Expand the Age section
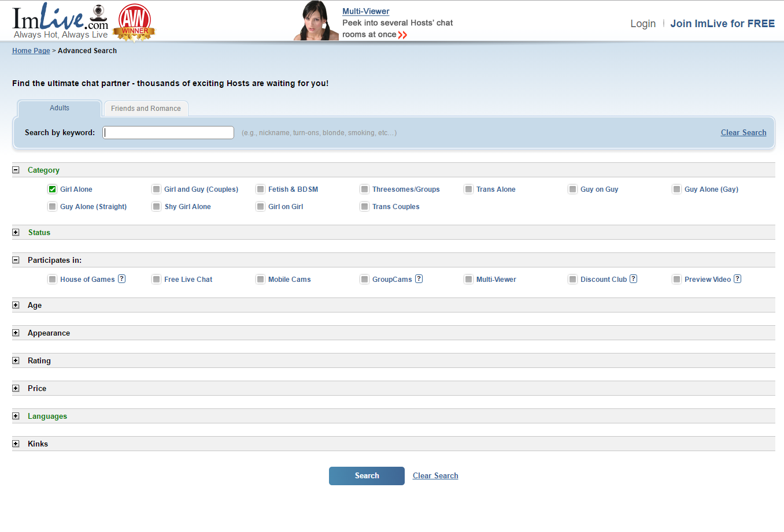784x532 pixels. (x=16, y=305)
